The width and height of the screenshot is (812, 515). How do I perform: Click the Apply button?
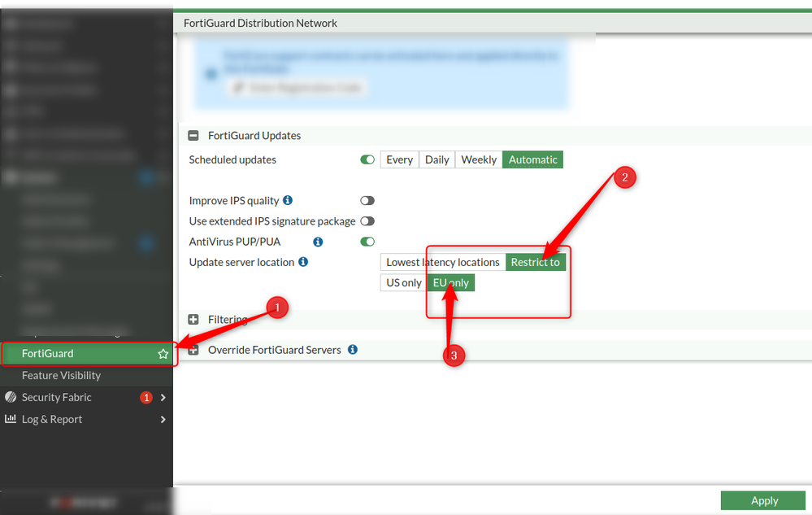click(x=763, y=500)
